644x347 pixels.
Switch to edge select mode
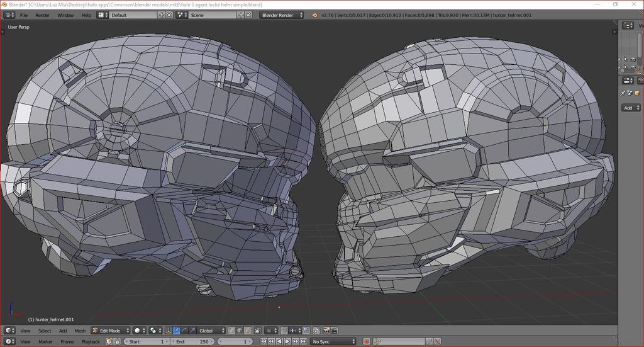pyautogui.click(x=240, y=331)
